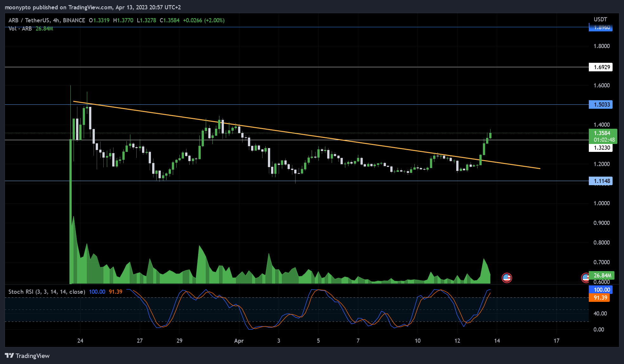Click the +0.0266 (+2.00%) change value
Image resolution: width=624 pixels, height=364 pixels.
[x=204, y=20]
